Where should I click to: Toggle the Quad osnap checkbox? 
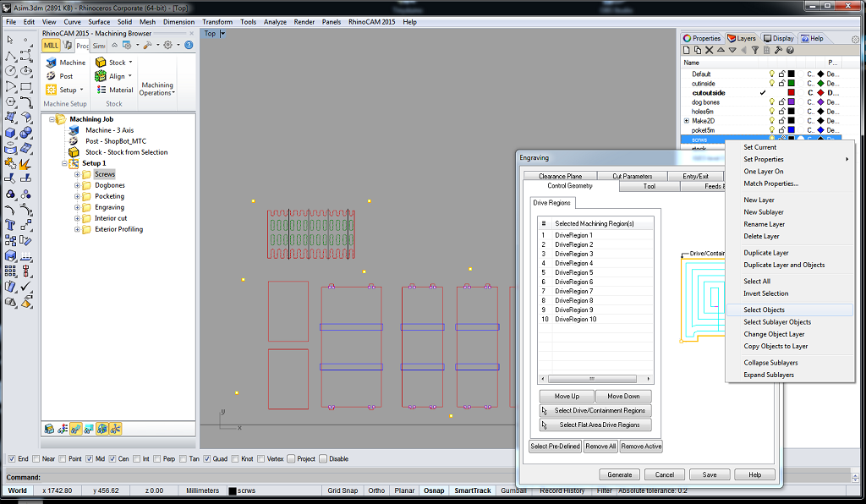(x=206, y=458)
